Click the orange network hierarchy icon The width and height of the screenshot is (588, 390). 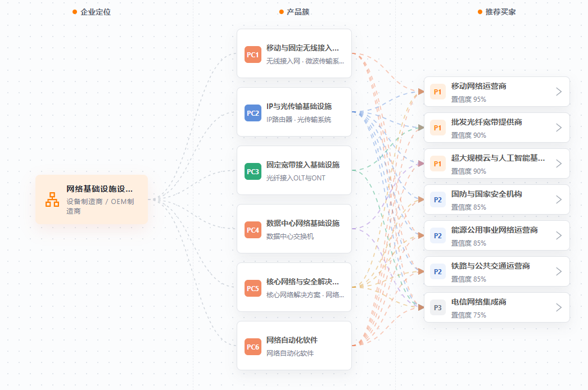point(52,199)
